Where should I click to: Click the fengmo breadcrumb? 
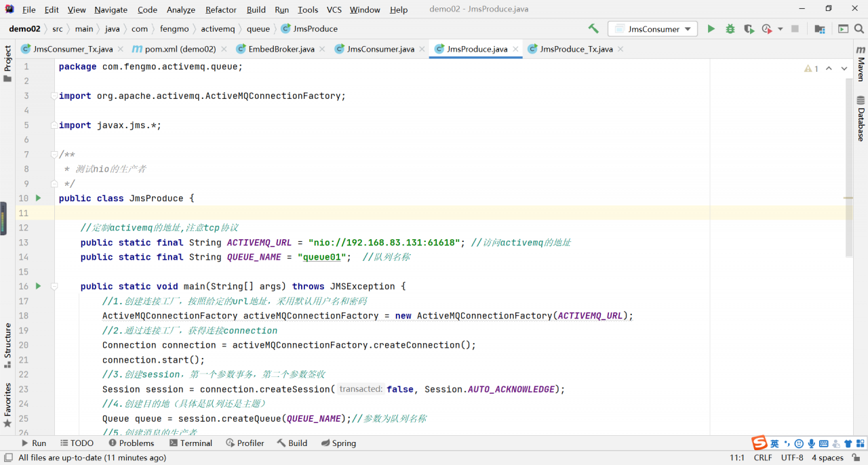point(174,29)
